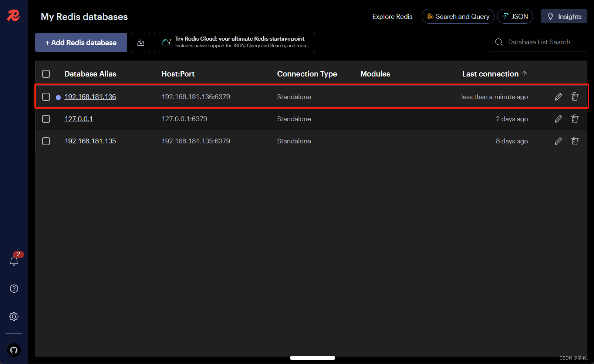Toggle the select-all databases checkbox
This screenshot has width=594, height=364.
pos(46,74)
